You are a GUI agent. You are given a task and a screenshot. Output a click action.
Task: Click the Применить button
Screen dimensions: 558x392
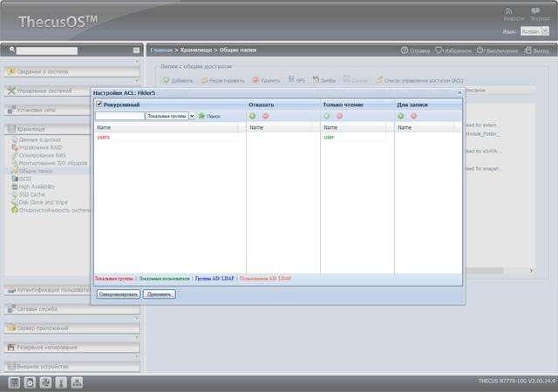(x=159, y=294)
